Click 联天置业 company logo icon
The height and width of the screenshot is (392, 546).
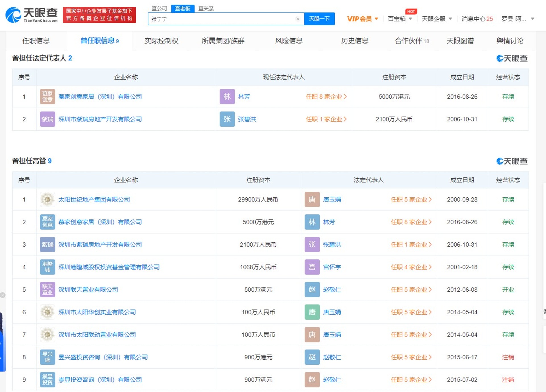pyautogui.click(x=47, y=289)
